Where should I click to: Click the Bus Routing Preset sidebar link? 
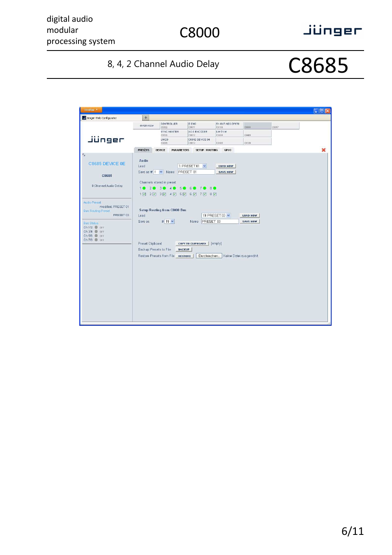pyautogui.click(x=97, y=211)
